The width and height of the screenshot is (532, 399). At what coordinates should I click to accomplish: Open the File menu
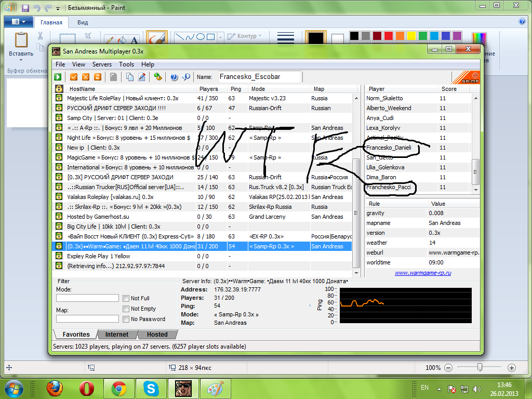tap(60, 64)
